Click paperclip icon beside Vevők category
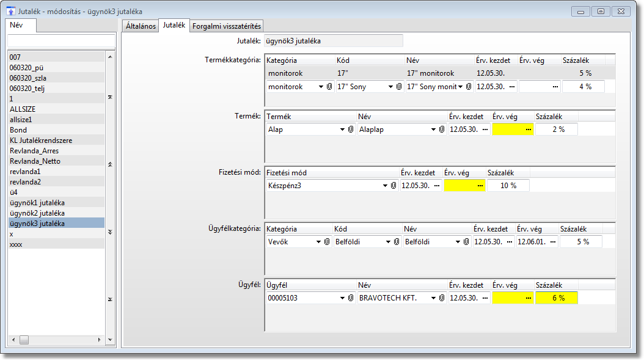The width and height of the screenshot is (644, 361). click(x=327, y=242)
